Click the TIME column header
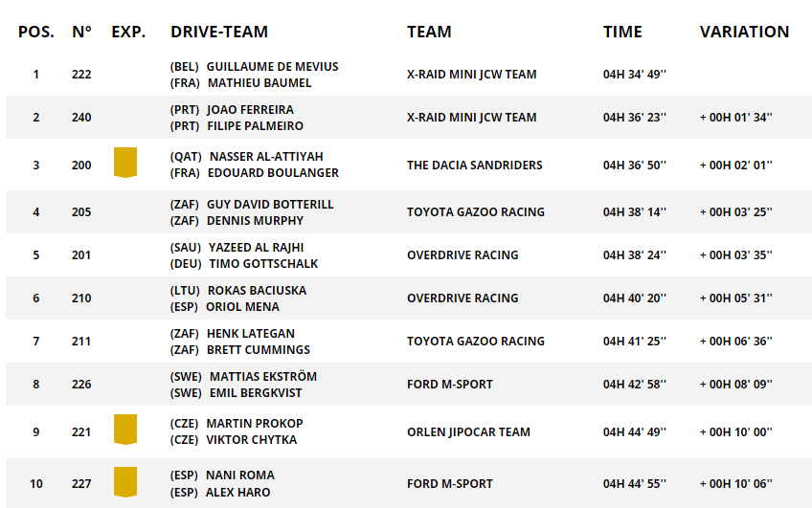The image size is (812, 508). click(x=622, y=32)
